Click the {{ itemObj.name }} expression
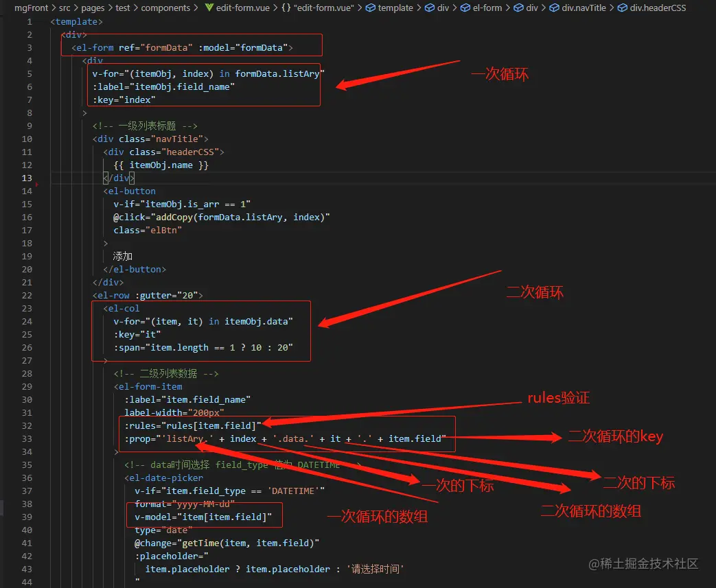 161,165
